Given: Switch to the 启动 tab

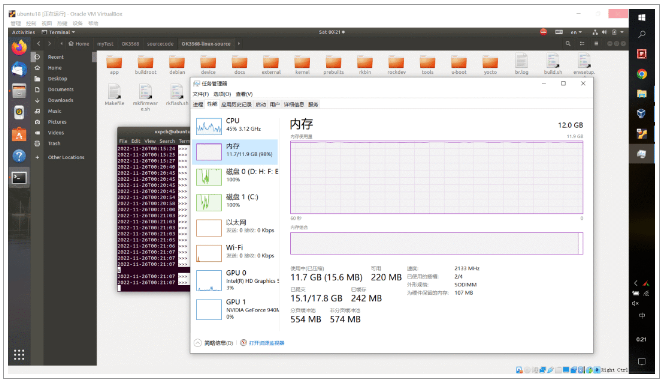Looking at the screenshot, I should pyautogui.click(x=261, y=105).
